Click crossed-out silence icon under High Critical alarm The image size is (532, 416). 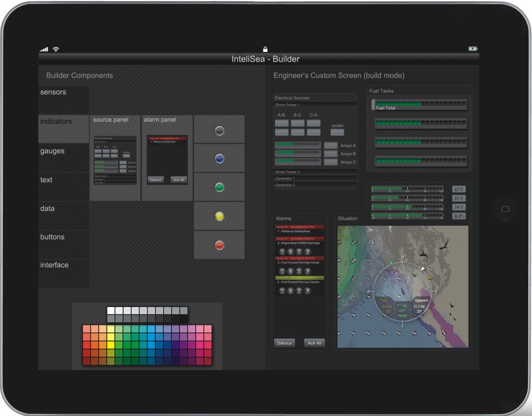coord(299,271)
